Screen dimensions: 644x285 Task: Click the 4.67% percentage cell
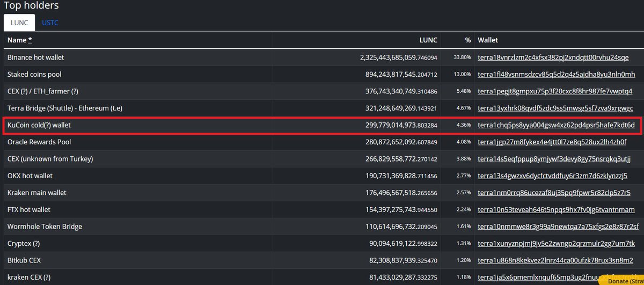[464, 108]
